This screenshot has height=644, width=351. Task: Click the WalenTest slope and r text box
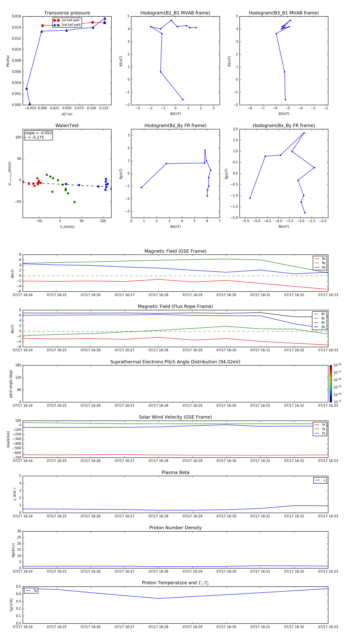pos(38,135)
